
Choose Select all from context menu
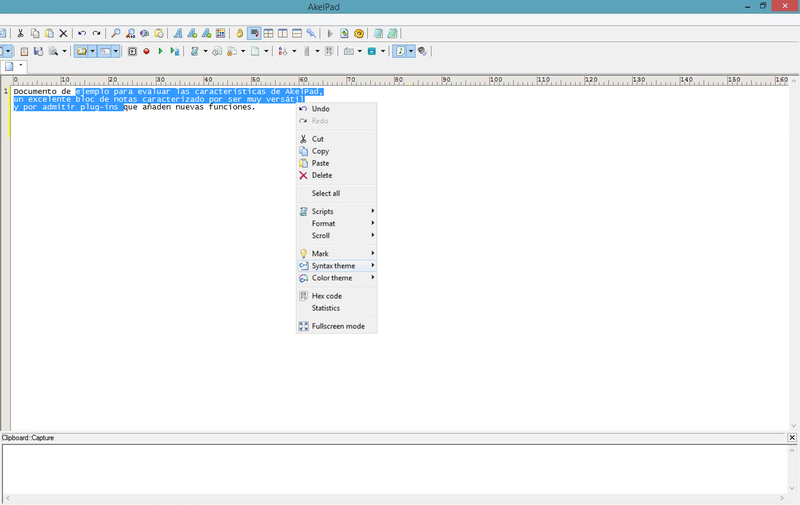pos(337,193)
